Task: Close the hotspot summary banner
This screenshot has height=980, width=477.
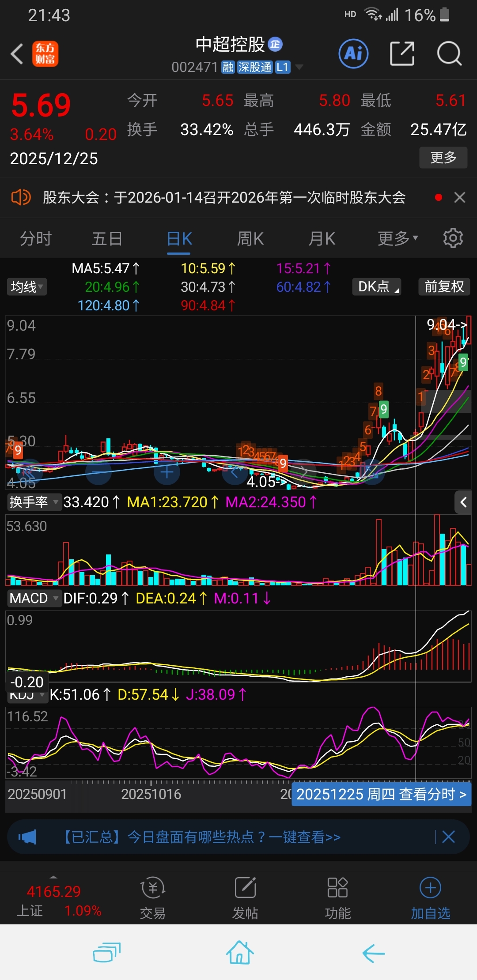Action: point(448,837)
